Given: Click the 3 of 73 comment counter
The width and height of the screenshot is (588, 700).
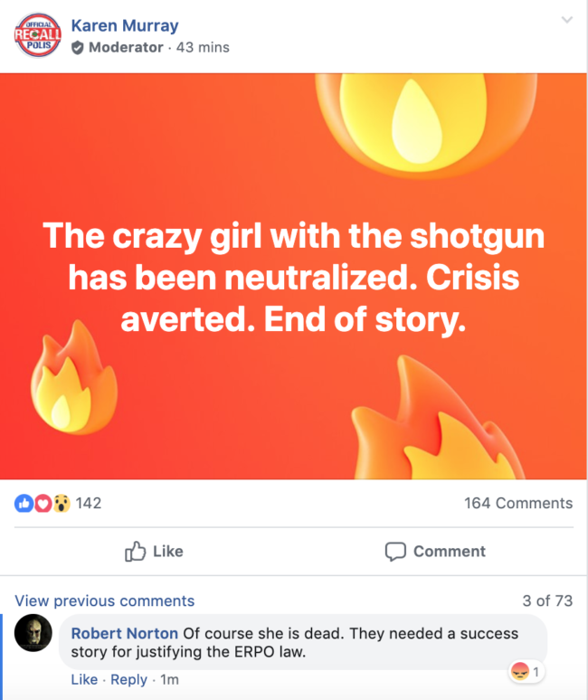Looking at the screenshot, I should [x=547, y=601].
